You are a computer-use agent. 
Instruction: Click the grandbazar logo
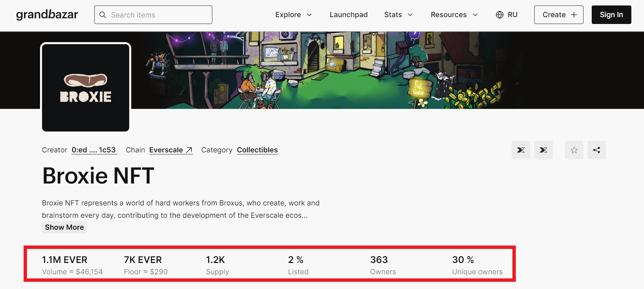[x=47, y=15]
